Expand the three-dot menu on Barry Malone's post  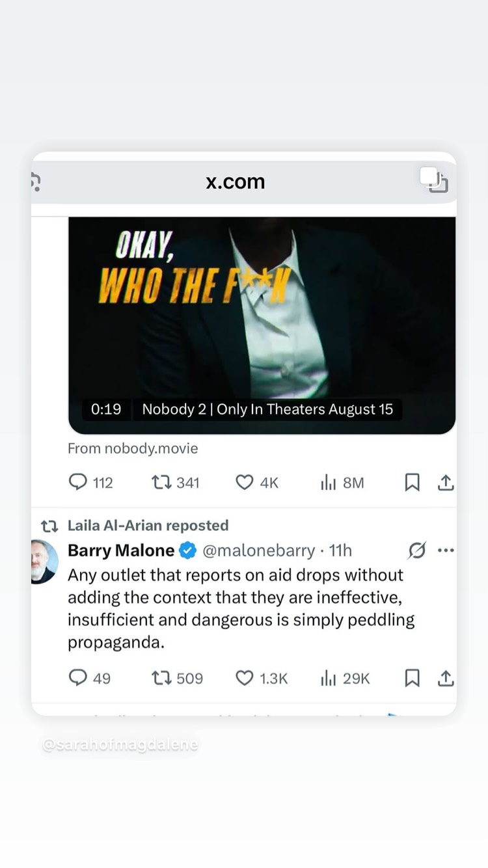click(446, 550)
